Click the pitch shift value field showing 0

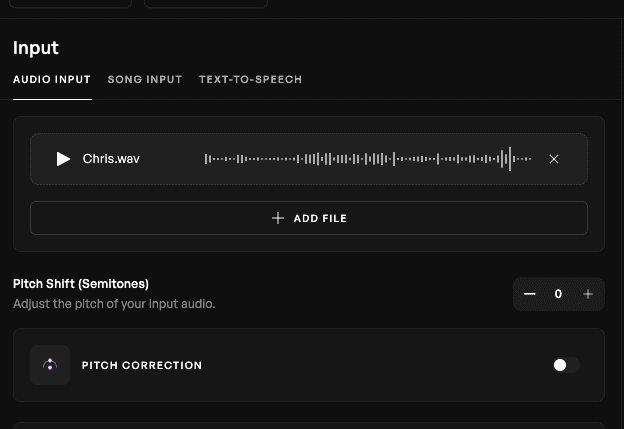(x=558, y=294)
